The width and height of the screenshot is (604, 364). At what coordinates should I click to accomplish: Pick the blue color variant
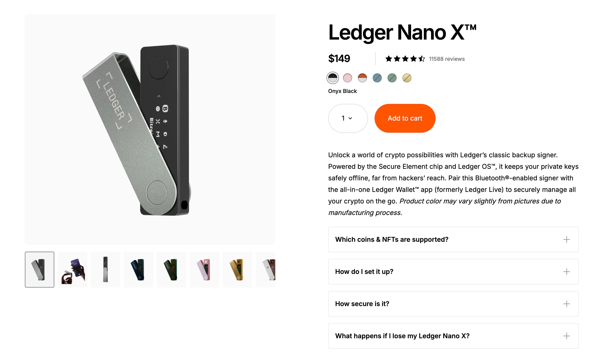377,78
